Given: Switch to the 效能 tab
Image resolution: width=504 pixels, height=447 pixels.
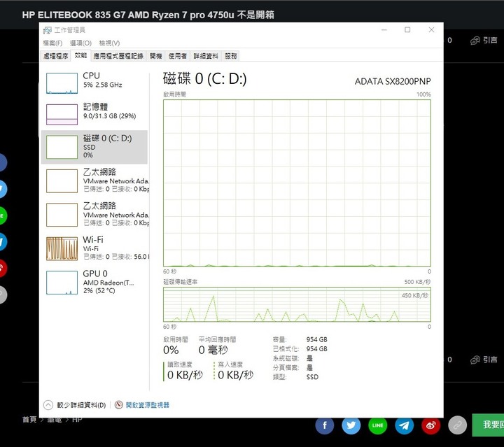Looking at the screenshot, I should [80, 55].
